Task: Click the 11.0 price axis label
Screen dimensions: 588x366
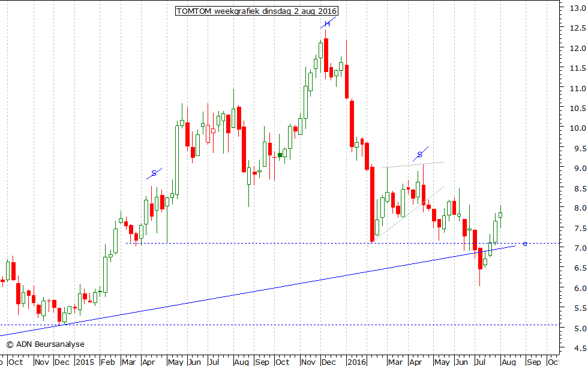Action: [x=578, y=89]
